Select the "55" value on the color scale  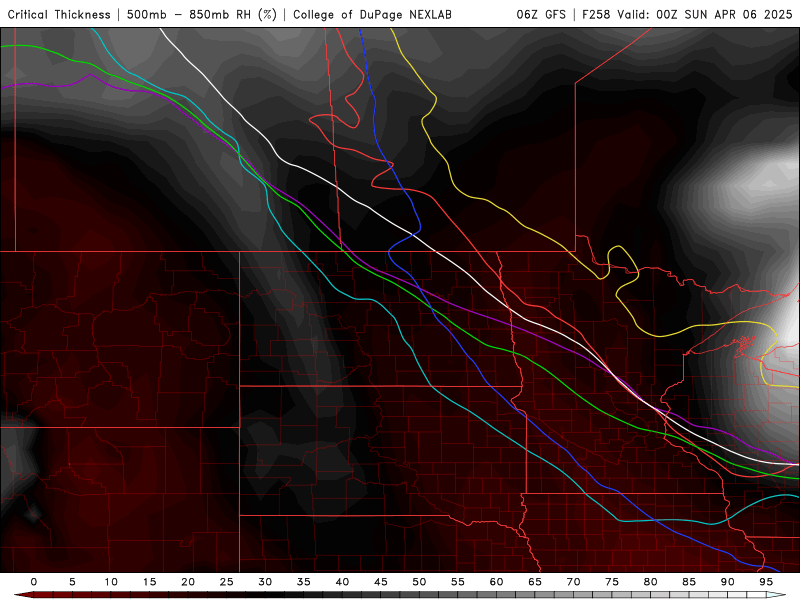coord(458,582)
